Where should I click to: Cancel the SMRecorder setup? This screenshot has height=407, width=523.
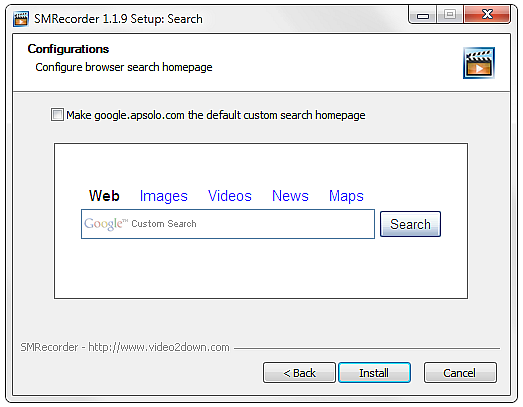pyautogui.click(x=460, y=373)
